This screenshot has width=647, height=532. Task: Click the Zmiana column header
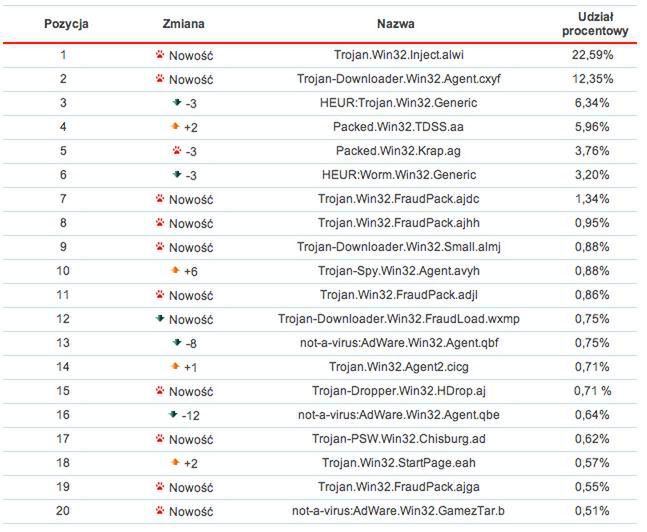coord(184,23)
